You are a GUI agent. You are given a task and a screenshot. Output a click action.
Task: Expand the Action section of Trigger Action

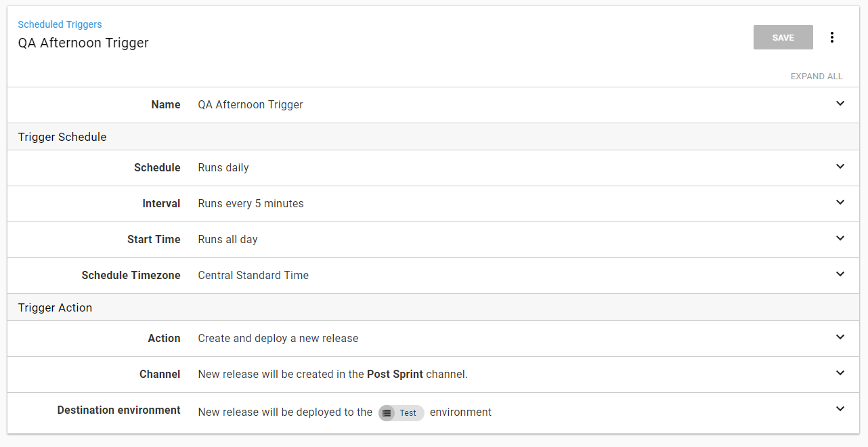[x=840, y=337]
